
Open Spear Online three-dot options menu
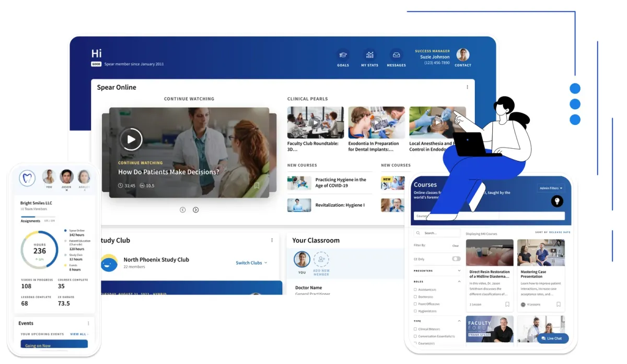pyautogui.click(x=467, y=88)
